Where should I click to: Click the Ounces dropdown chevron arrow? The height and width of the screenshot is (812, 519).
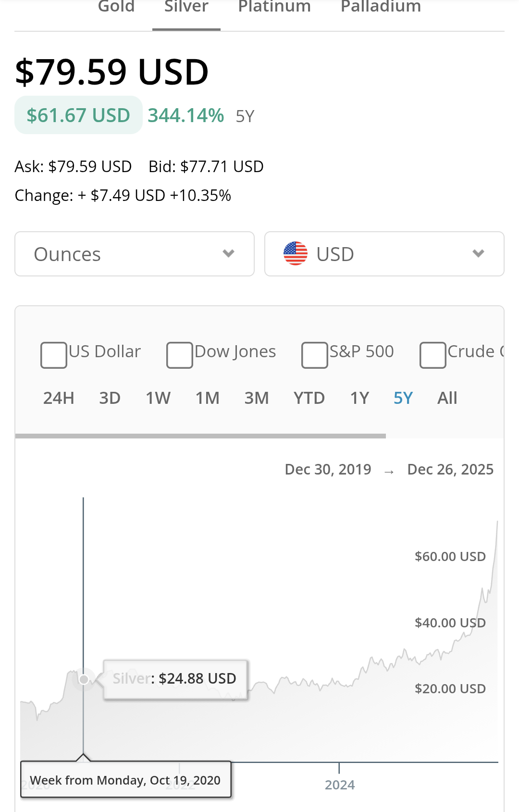click(229, 253)
